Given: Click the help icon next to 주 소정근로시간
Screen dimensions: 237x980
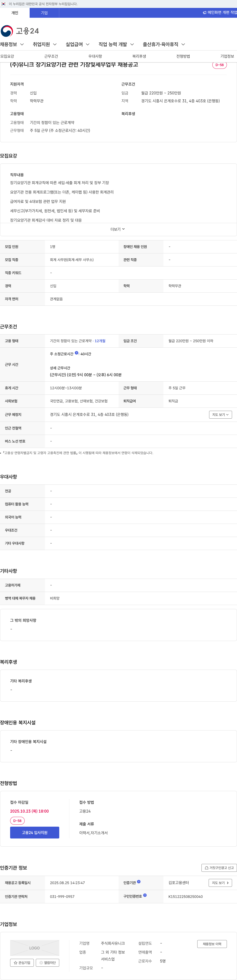Looking at the screenshot, I should coord(77,353).
